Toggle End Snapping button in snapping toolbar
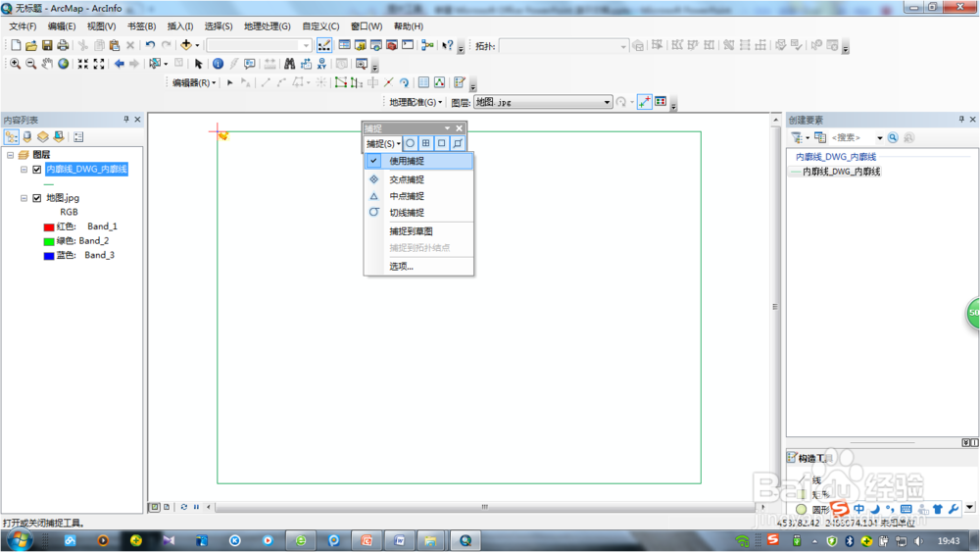The image size is (980, 552). [425, 143]
